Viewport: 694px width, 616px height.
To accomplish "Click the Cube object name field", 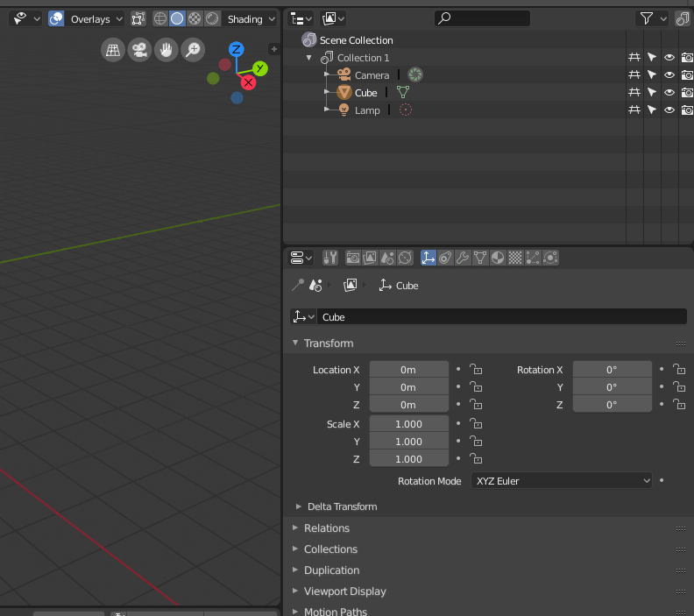I will 502,317.
